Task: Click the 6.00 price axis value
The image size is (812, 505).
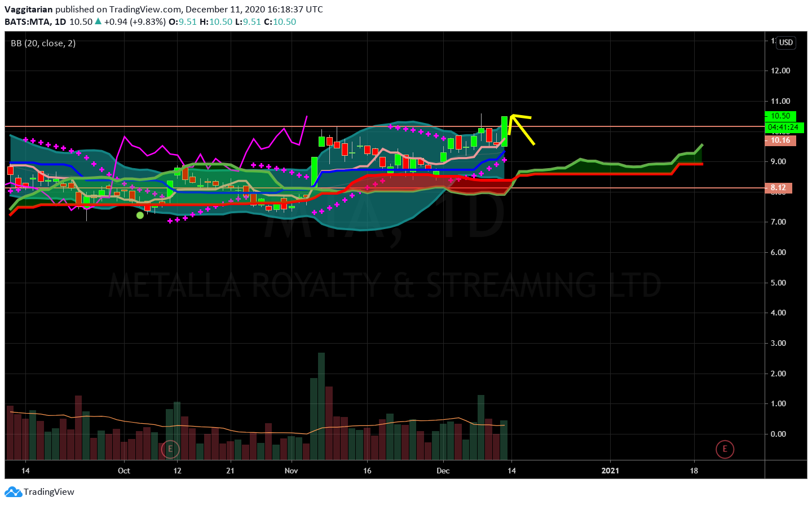Action: (x=778, y=252)
